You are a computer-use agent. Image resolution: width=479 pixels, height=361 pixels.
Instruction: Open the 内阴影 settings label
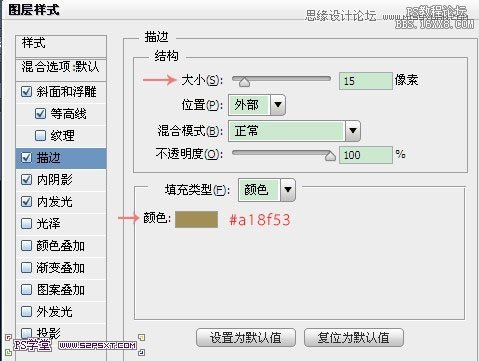pos(54,180)
